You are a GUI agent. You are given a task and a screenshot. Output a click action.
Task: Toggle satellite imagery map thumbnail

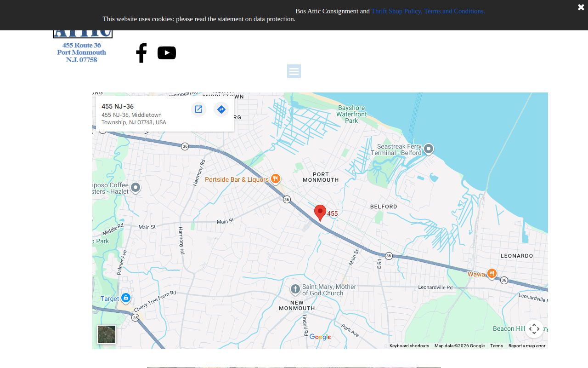(107, 334)
